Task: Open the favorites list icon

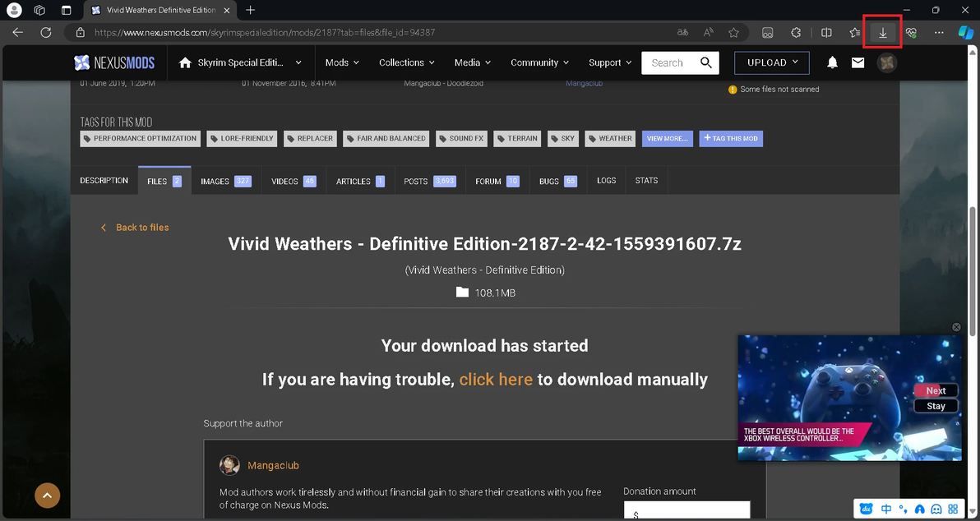Action: (x=854, y=33)
